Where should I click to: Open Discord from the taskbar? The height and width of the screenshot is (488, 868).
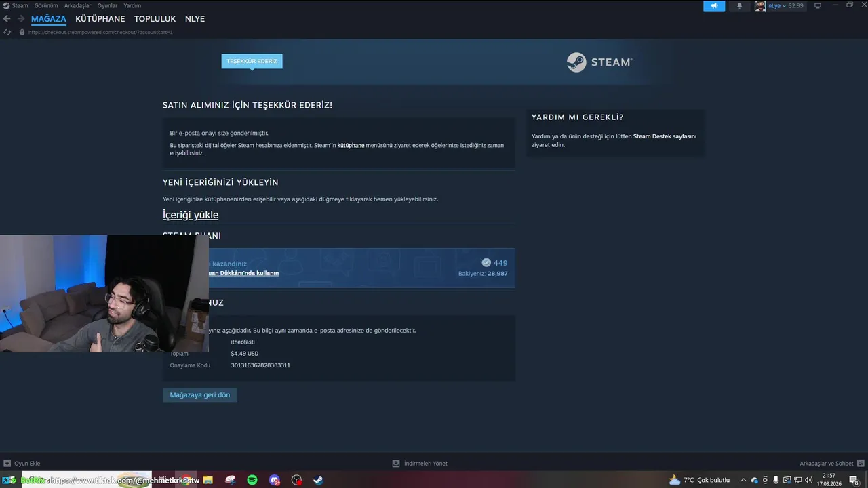tap(274, 480)
